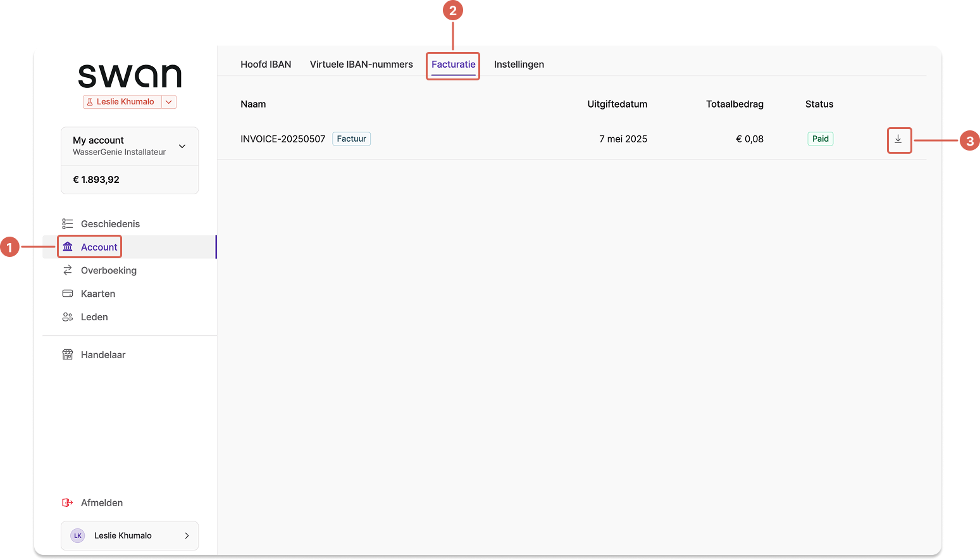
Task: Open the Handelaar section
Action: coord(130,355)
